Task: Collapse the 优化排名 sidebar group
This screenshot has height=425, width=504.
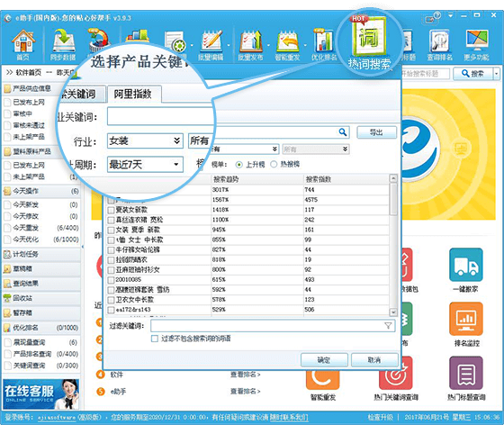Action: tap(41, 328)
